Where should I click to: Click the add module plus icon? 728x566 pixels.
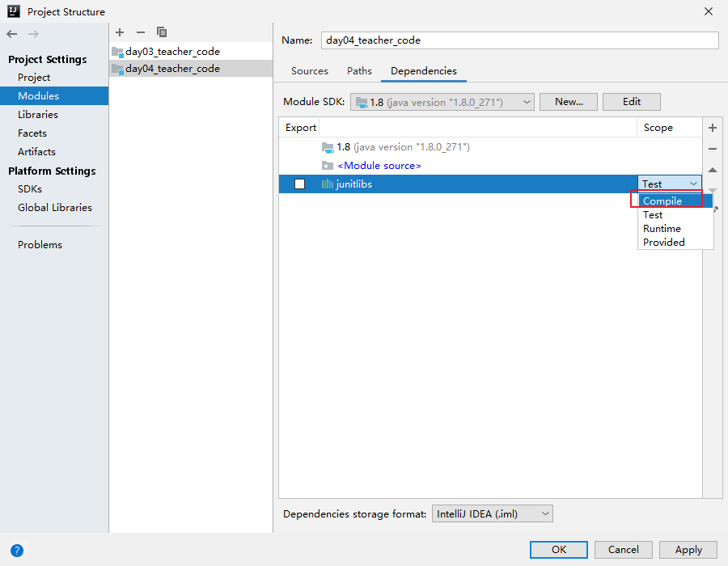tap(120, 32)
